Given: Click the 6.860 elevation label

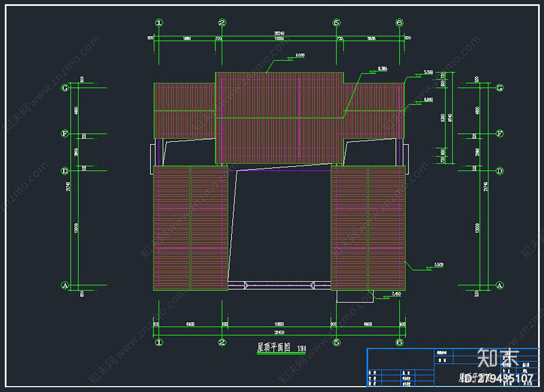Looking at the screenshot, I should (x=428, y=100).
